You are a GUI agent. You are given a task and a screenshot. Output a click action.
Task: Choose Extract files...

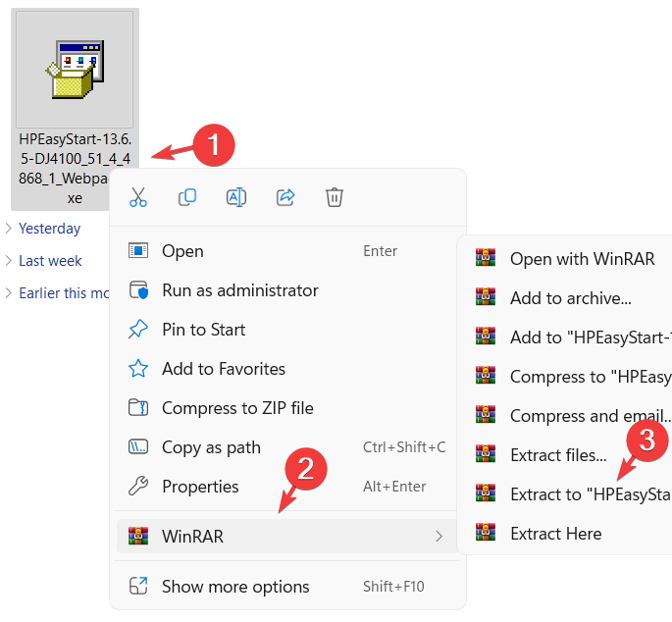click(567, 455)
